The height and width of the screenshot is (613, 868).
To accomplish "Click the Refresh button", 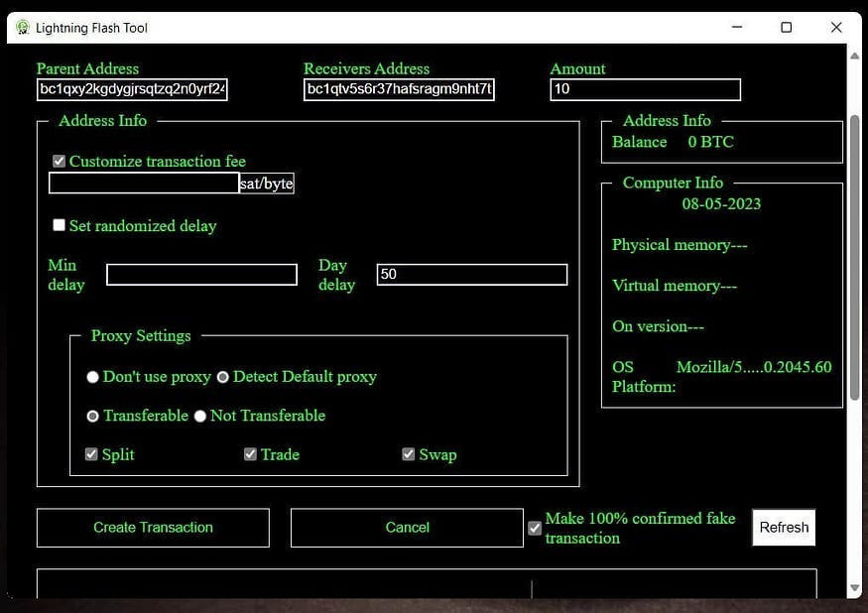I will point(784,528).
